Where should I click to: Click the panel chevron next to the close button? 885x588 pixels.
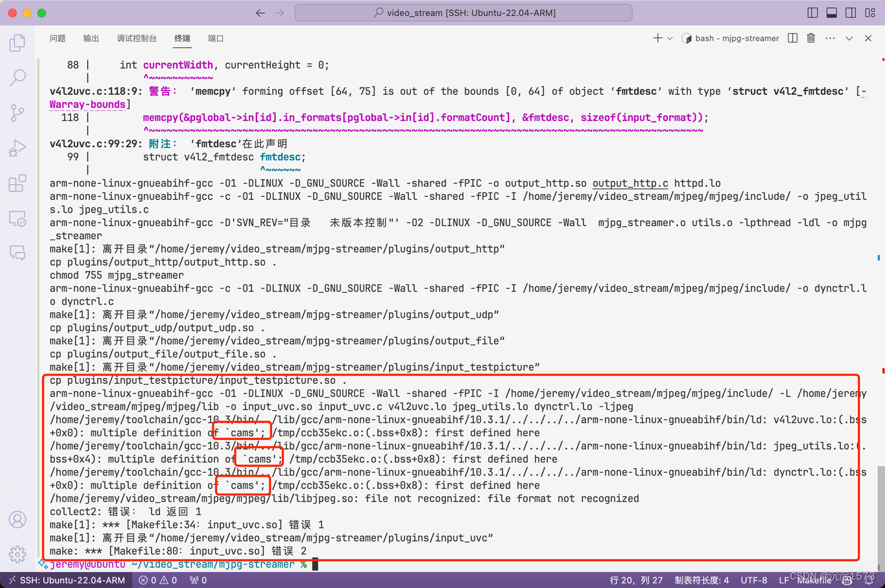pos(849,38)
